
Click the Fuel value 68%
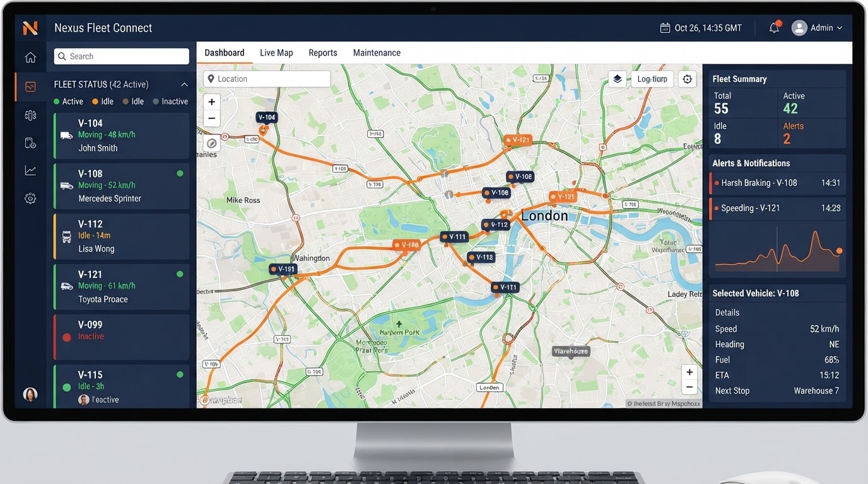(831, 360)
